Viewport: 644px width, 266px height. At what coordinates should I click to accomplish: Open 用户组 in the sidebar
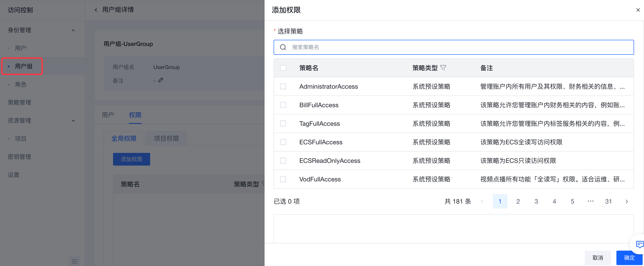[x=24, y=66]
